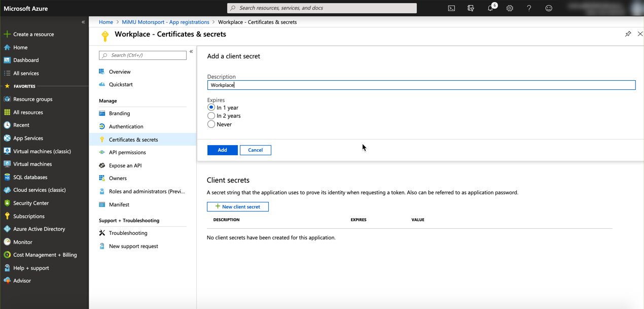Select the "Never" expiry option
This screenshot has width=644, height=309.
point(211,124)
